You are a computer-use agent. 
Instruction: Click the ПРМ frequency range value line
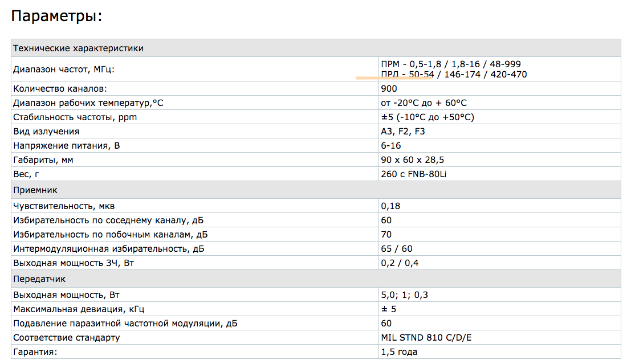pos(450,64)
